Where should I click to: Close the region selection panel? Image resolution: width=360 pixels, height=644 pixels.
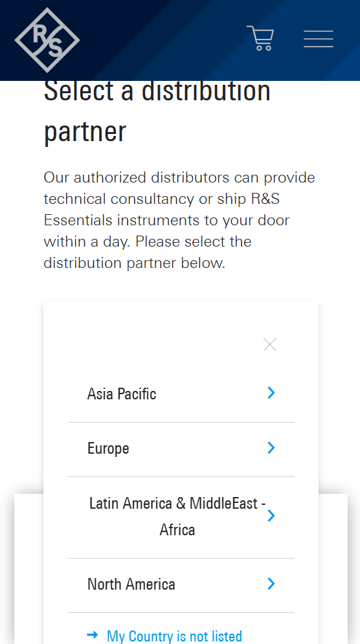coord(270,344)
